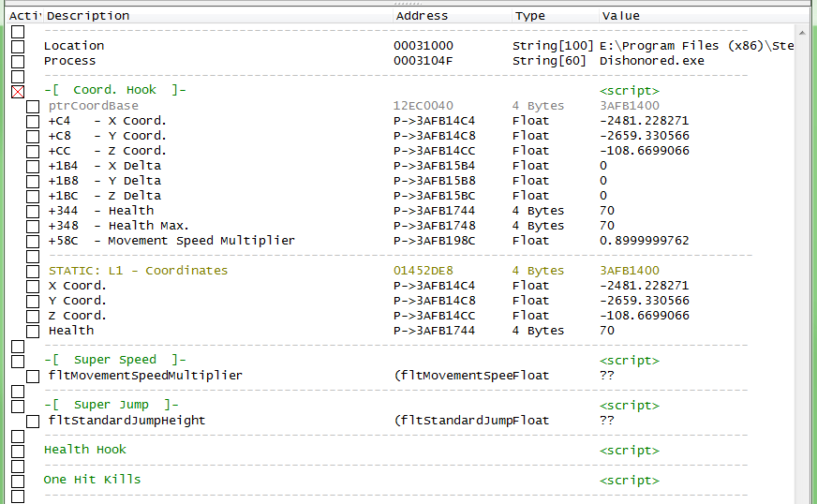Screen dimensions: 817x504
Task: Toggle checkbox for +1BC Z Delta
Action: click(33, 197)
